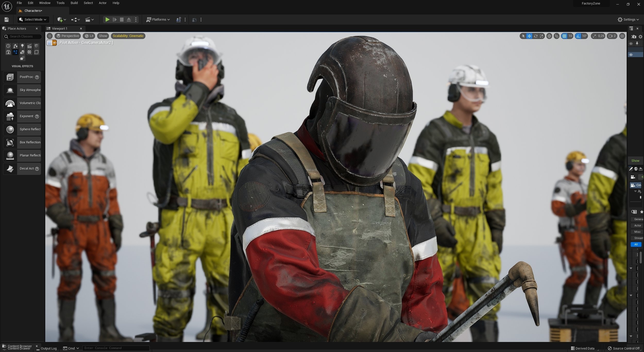Close the Place Actors panel
Screen dimensions: 644x352
coord(37,28)
